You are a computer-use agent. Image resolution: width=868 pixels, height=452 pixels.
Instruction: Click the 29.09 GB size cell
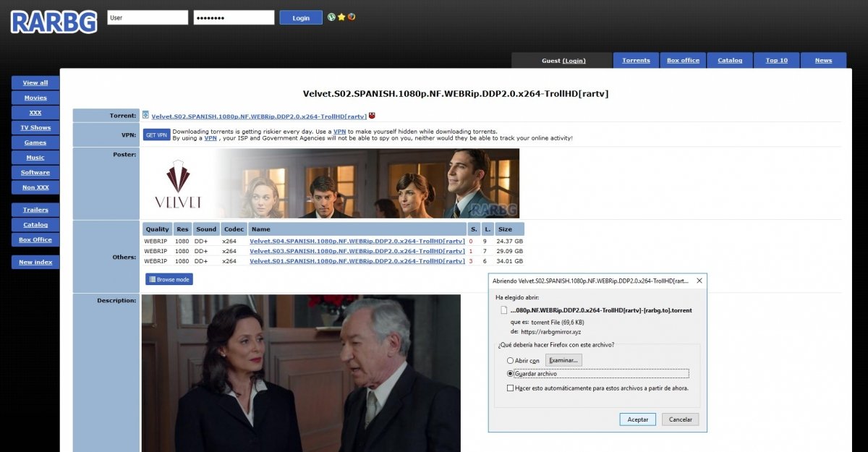click(x=510, y=251)
